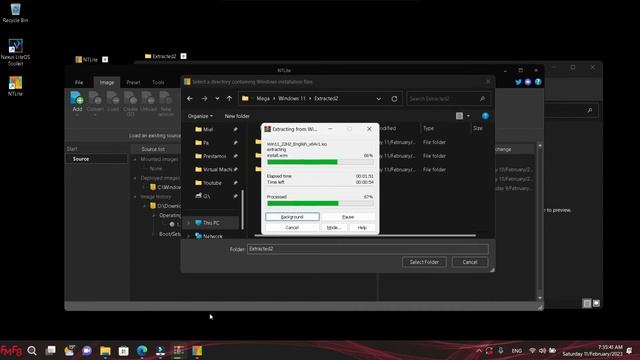This screenshot has height=360, width=640.
Task: Click the NTLite icon on the taskbar
Action: tap(197, 351)
